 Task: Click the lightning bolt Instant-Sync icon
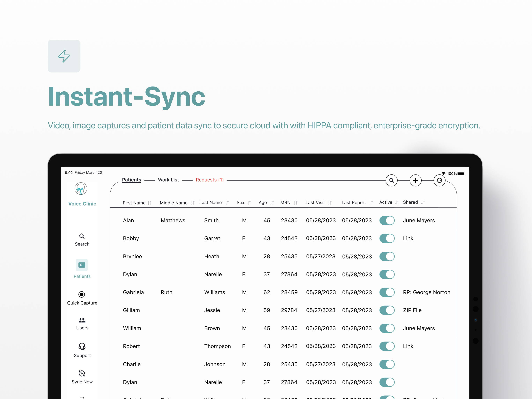coord(64,56)
